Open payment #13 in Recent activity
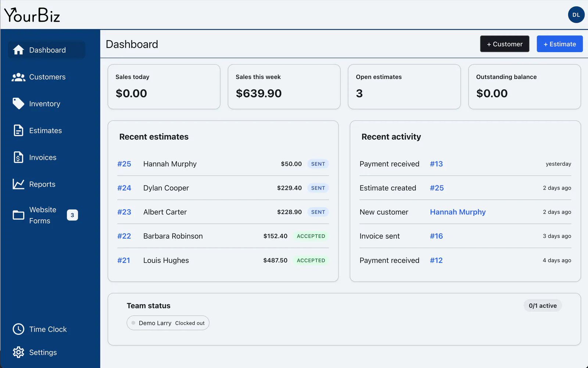 [x=436, y=164]
